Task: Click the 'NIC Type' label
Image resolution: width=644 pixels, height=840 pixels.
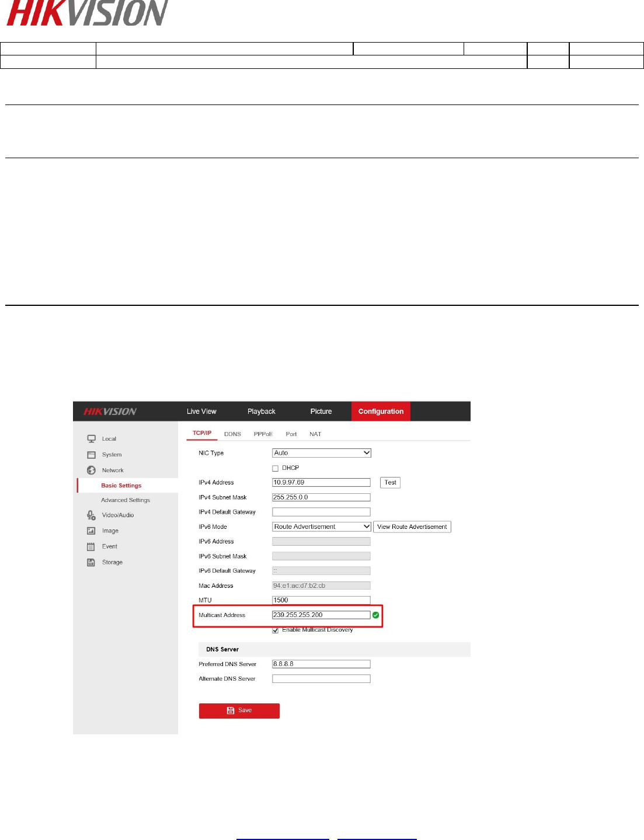Action: [x=211, y=453]
